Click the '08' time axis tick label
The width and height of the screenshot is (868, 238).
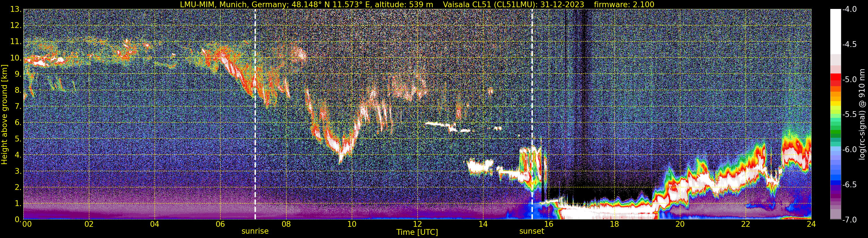[x=286, y=224]
